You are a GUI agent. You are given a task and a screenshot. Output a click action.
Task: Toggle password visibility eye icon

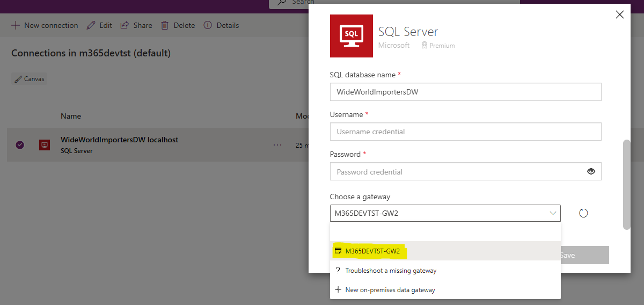(x=591, y=171)
